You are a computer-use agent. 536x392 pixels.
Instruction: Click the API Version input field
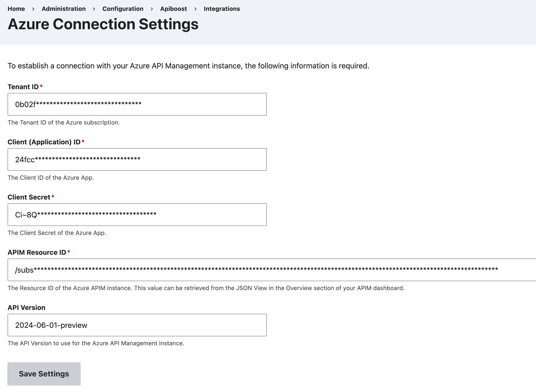(x=137, y=325)
